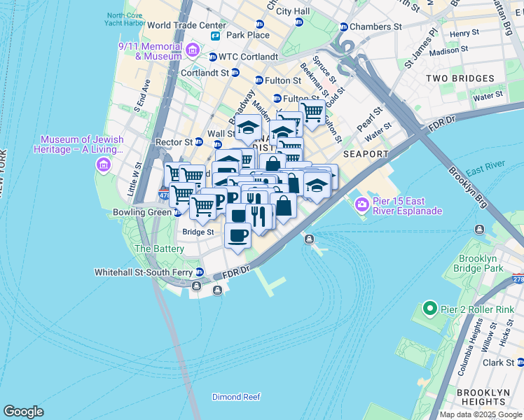Screen dimensions: 524x420
Task: Click the 9/11 Memorial & Museum marker icon
Action: [x=193, y=50]
